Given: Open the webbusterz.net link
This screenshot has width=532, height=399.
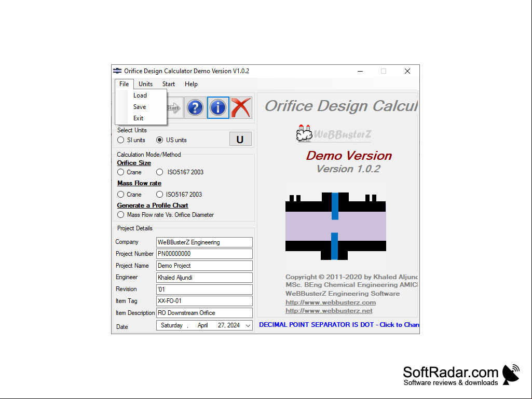Looking at the screenshot, I should [329, 311].
